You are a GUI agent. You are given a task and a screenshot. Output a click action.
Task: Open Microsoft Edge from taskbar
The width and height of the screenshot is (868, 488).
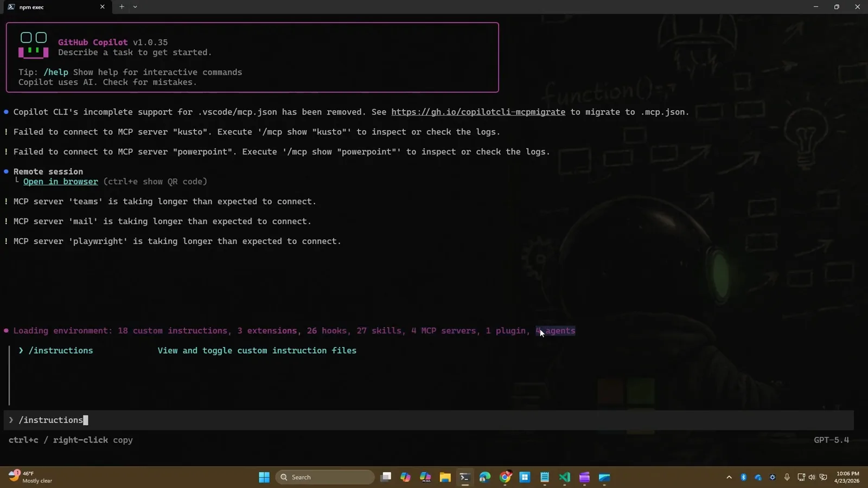pyautogui.click(x=485, y=477)
